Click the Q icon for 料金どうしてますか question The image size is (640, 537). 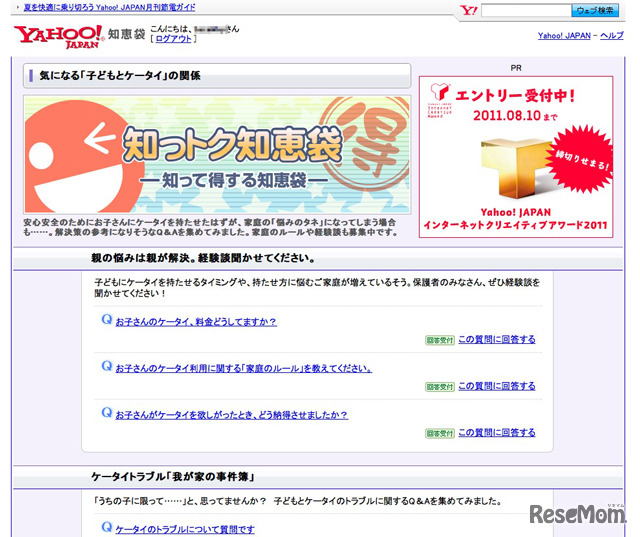click(107, 320)
